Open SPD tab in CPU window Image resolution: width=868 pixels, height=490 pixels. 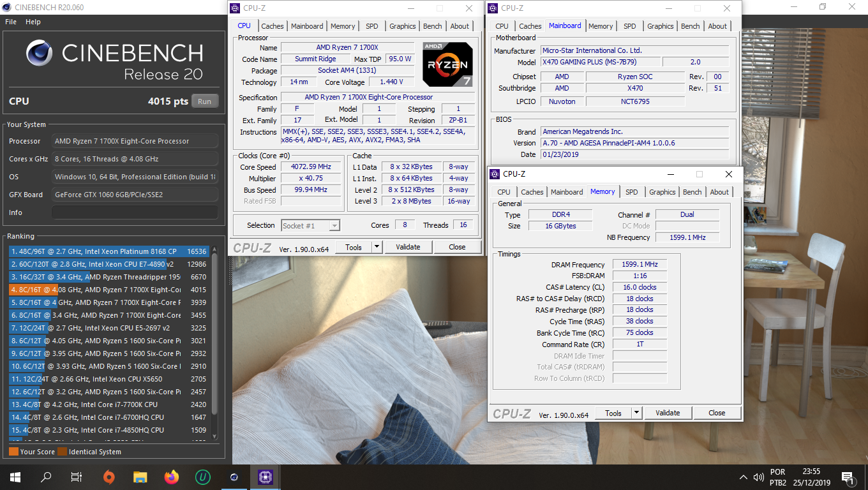[x=372, y=26]
